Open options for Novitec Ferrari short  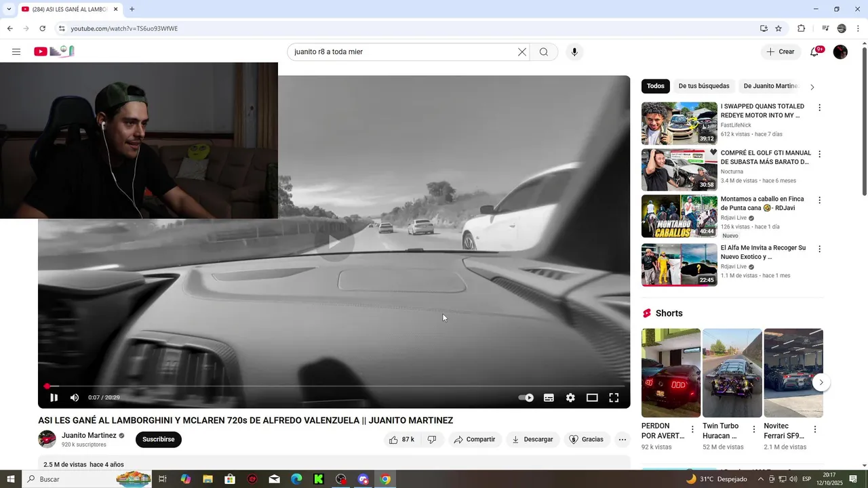click(x=815, y=429)
